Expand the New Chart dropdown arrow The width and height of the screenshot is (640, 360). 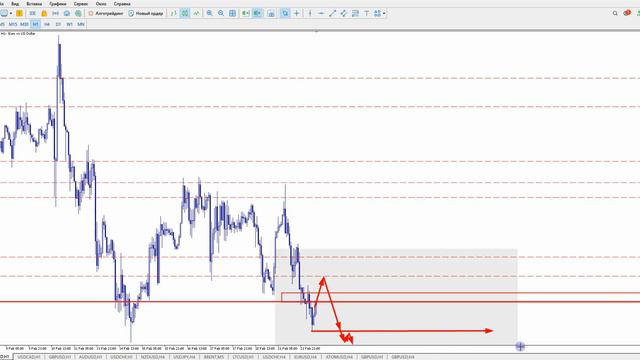pos(11,13)
